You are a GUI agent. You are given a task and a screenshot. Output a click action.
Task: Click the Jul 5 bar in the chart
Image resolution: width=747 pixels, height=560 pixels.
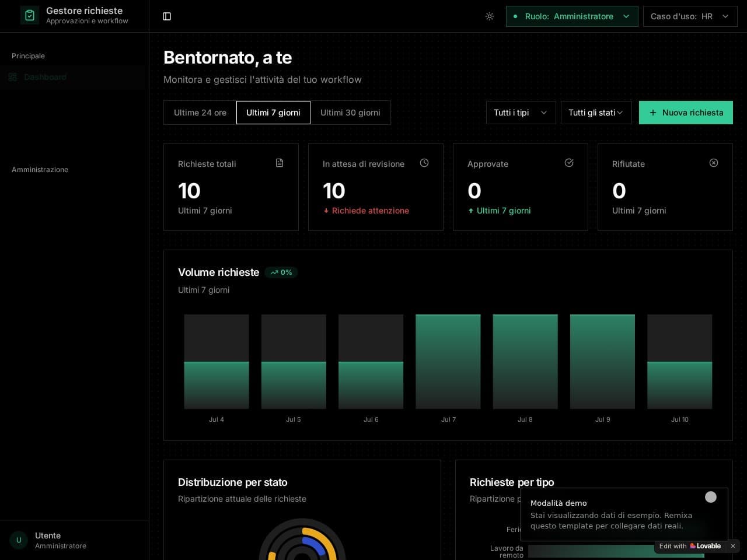294,385
